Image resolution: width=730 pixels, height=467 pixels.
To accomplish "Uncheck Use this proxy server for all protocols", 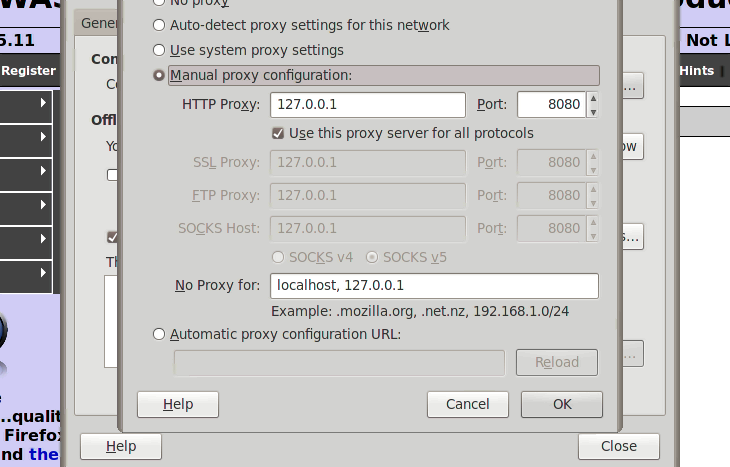I will point(279,133).
